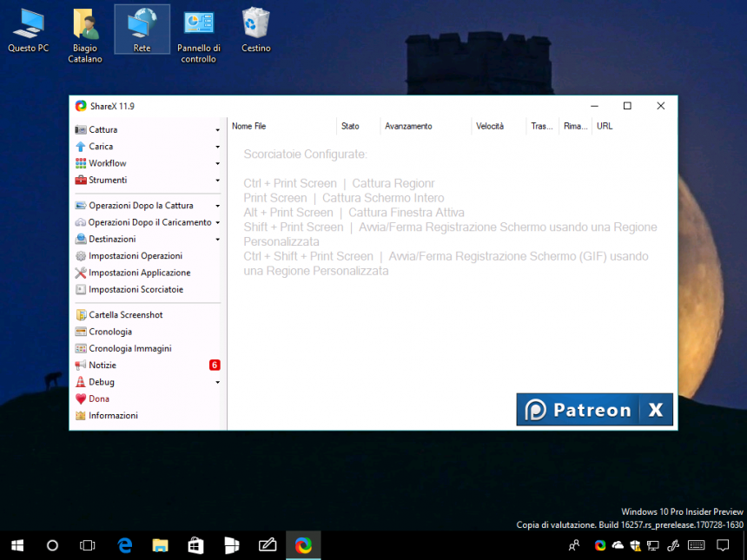Click the red Dona heart icon
This screenshot has width=747, height=560.
(x=81, y=399)
